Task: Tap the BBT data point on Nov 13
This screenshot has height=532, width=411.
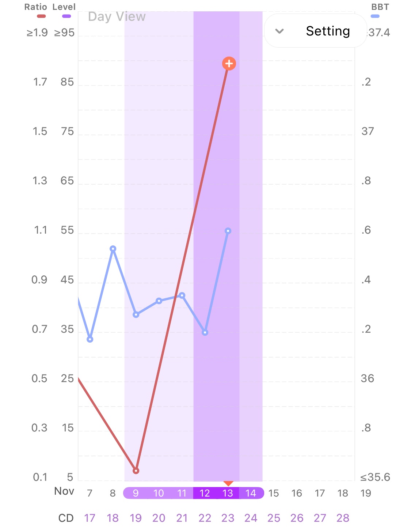Action: (228, 231)
